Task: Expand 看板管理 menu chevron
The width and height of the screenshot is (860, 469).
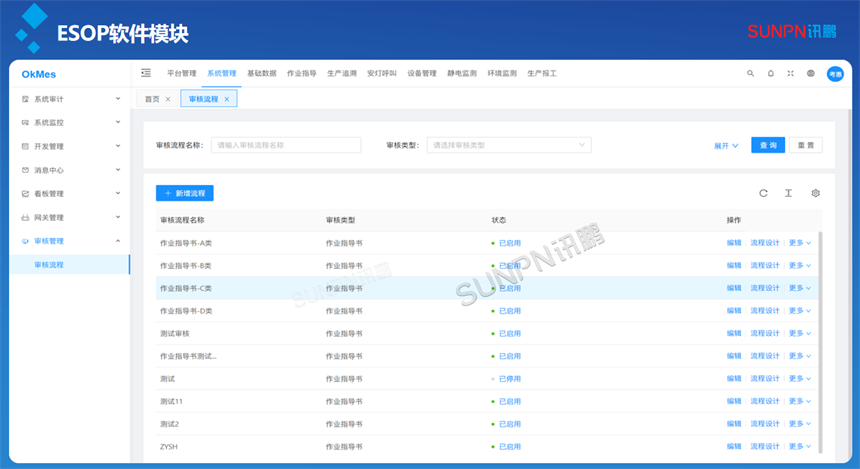Action: (x=118, y=193)
